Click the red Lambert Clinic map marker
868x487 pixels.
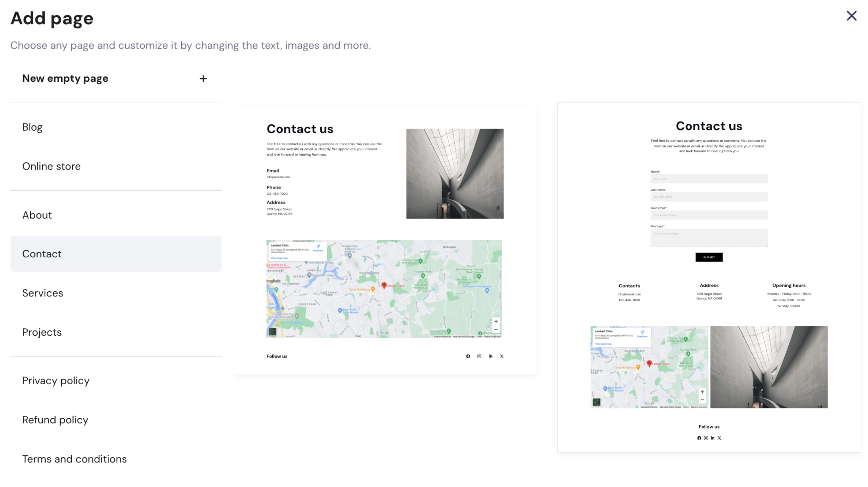[385, 286]
